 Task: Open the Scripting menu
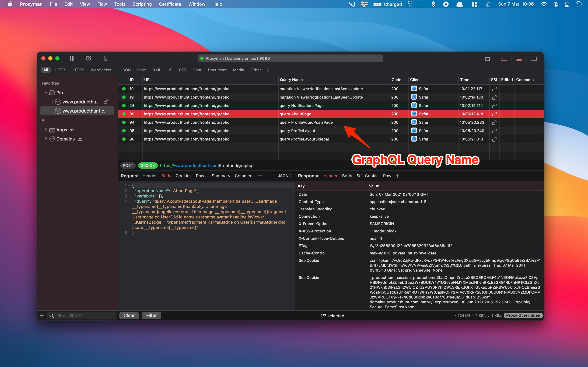click(142, 4)
